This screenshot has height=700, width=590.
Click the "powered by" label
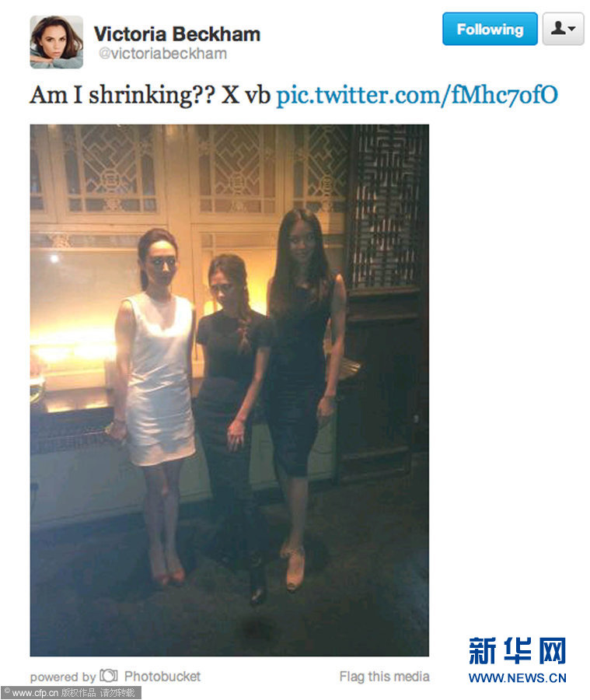click(x=63, y=677)
